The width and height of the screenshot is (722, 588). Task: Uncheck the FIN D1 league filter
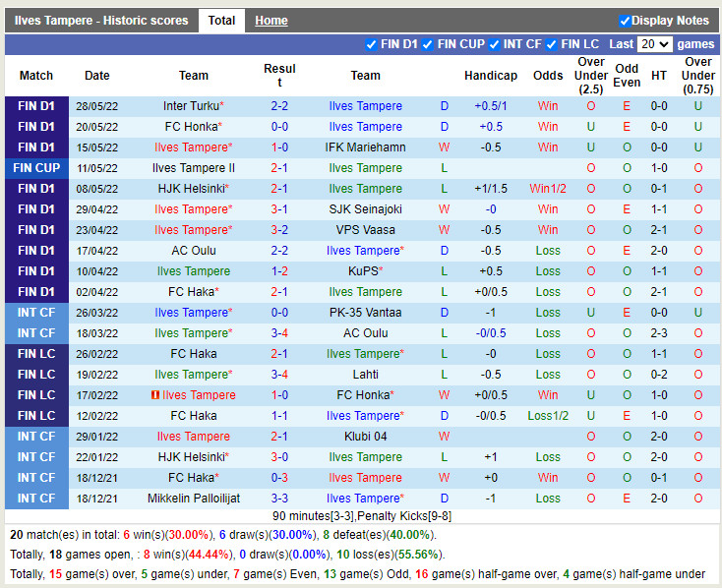pos(371,44)
